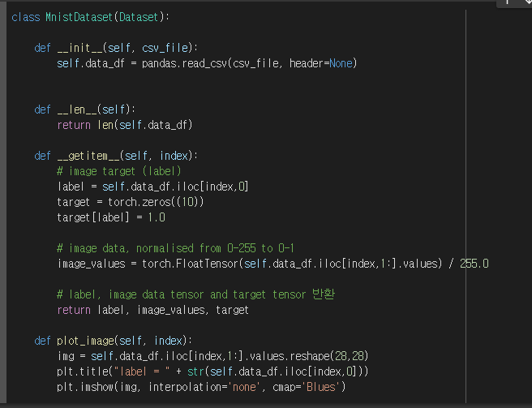The image size is (532, 408).
Task: Click the 'def __len__(self):' line
Action: tap(85, 110)
